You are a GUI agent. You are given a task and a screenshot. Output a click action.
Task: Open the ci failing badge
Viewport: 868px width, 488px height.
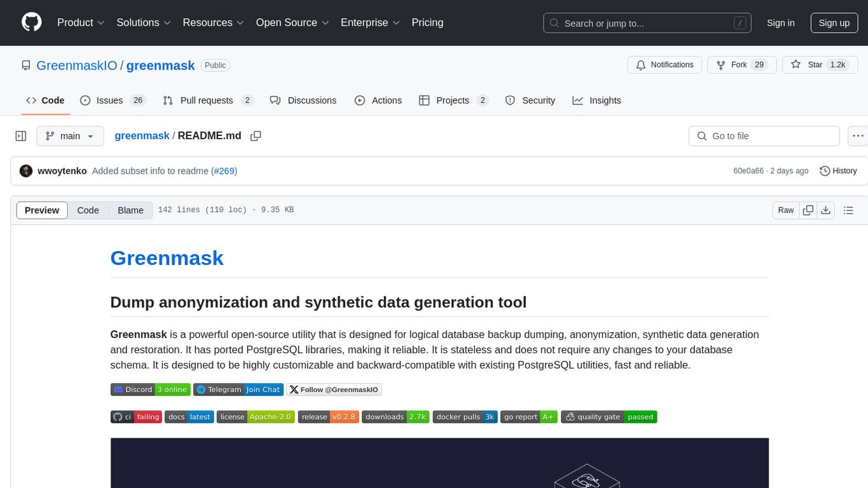(136, 417)
